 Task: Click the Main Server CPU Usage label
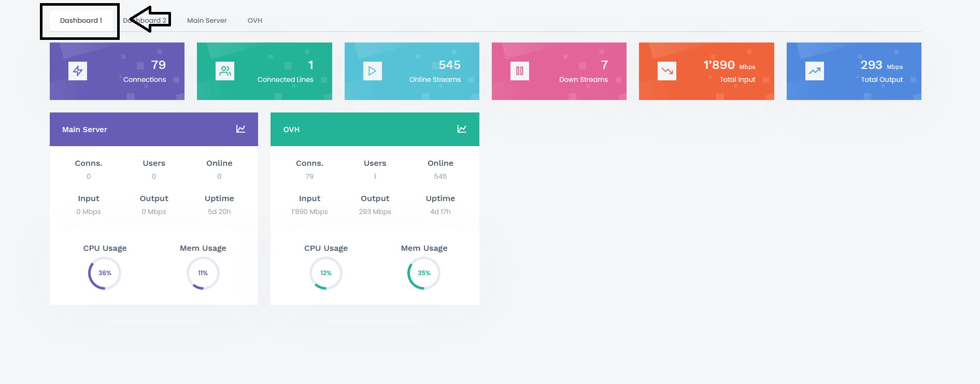click(x=105, y=248)
